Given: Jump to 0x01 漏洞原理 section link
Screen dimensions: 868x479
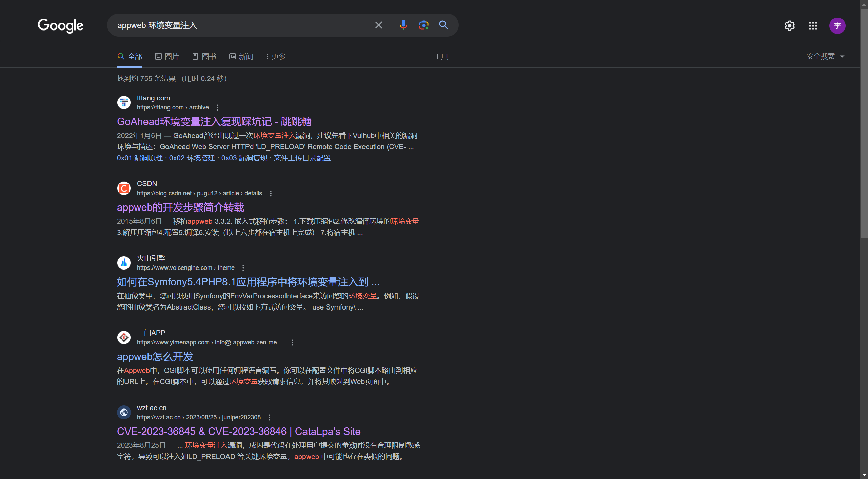Looking at the screenshot, I should pos(140,158).
